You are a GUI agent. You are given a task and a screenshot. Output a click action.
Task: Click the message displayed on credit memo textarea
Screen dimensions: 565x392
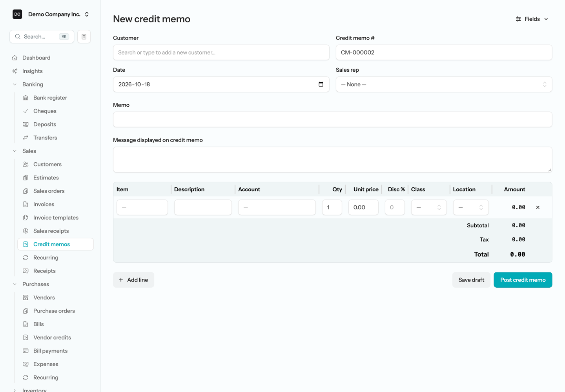tap(332, 160)
